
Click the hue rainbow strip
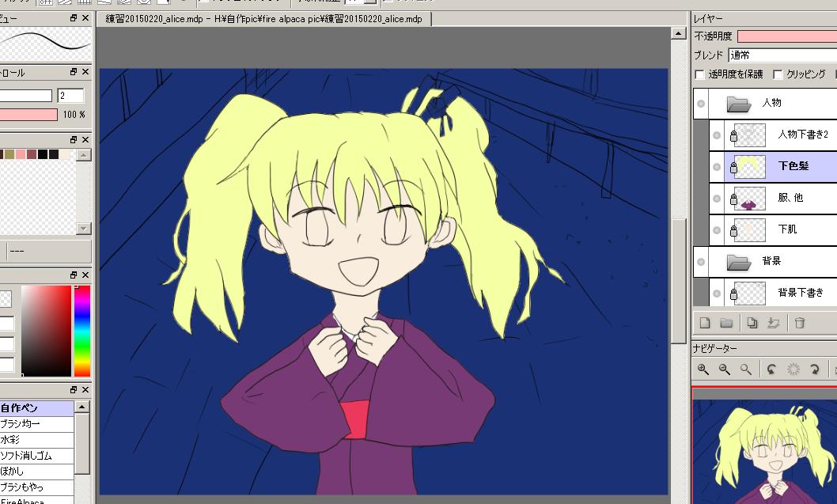(81, 331)
